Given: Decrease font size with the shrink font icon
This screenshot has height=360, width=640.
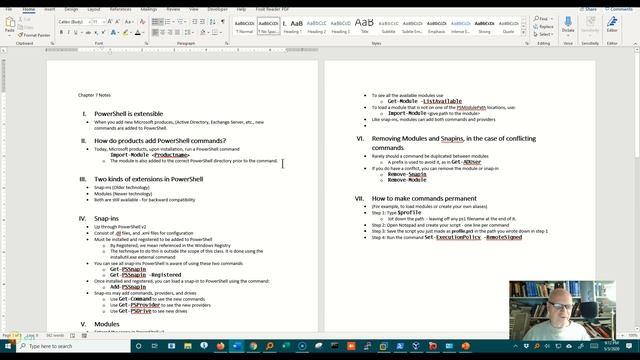Looking at the screenshot, I should point(118,22).
